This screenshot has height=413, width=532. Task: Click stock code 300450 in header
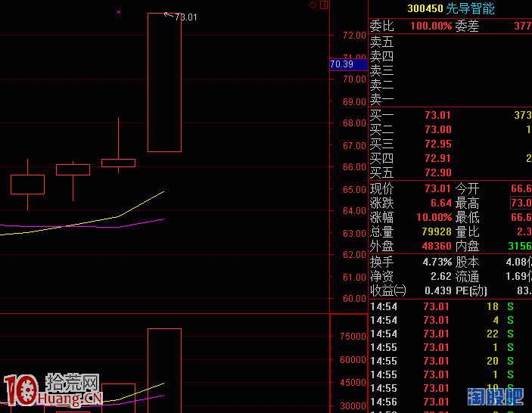click(x=425, y=9)
